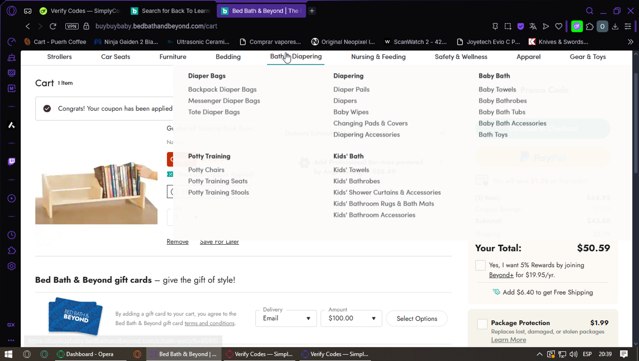
Task: Open the Safety & Wellness category menu
Action: point(461,57)
